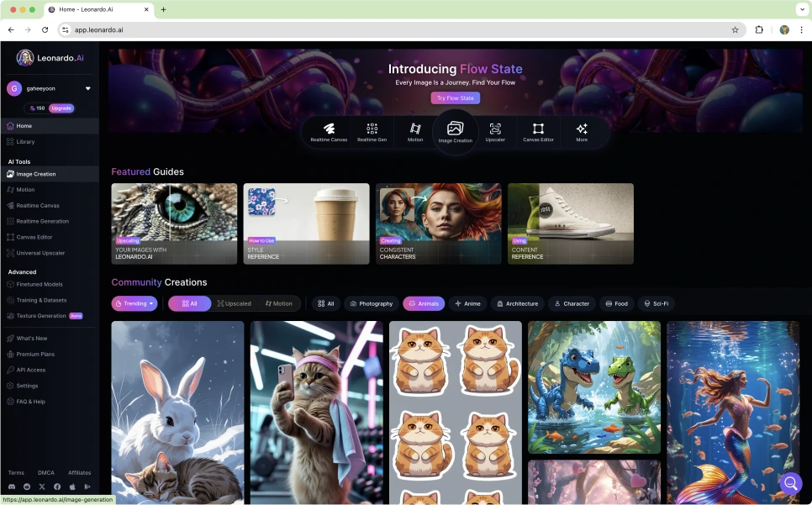Click the Try Flow State button
Image resolution: width=812 pixels, height=505 pixels.
coord(456,97)
